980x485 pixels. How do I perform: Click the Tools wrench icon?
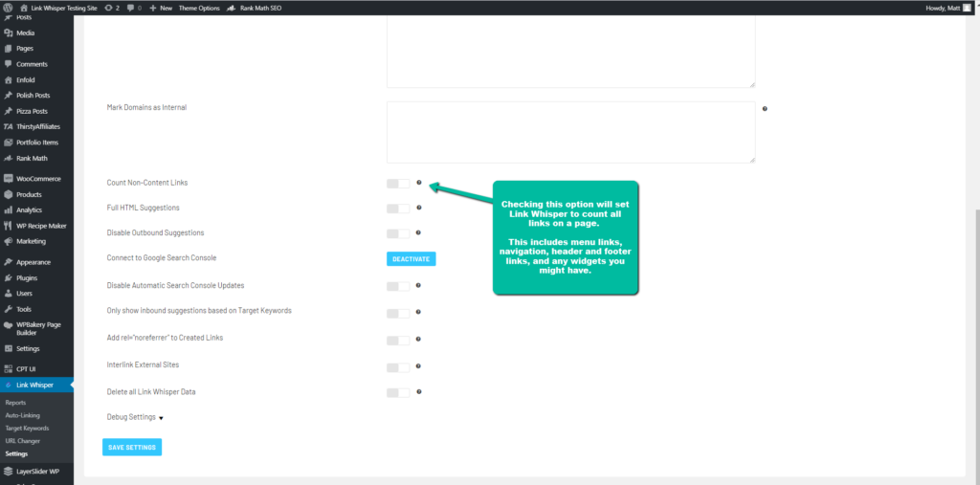pyautogui.click(x=8, y=309)
